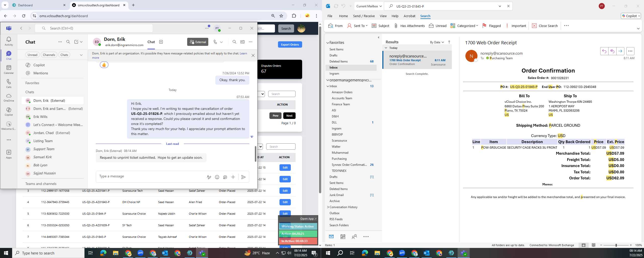The image size is (644, 258).
Task: Toggle Unread filter in Teams chat
Action: coord(32,55)
